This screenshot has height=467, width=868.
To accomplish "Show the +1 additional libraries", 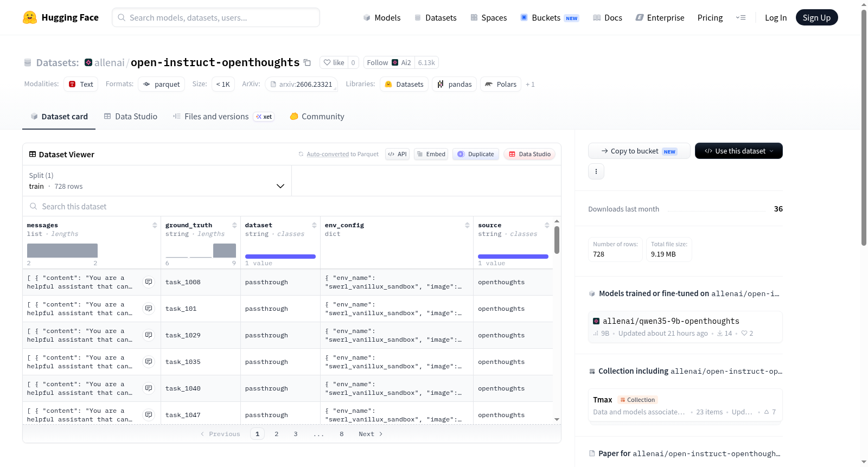I will 530,85.
